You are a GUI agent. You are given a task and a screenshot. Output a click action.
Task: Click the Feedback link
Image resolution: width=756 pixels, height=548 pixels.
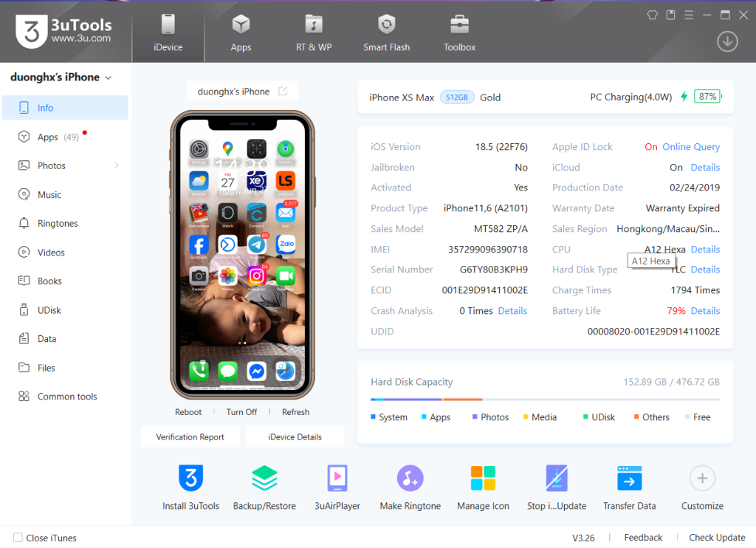pyautogui.click(x=643, y=538)
